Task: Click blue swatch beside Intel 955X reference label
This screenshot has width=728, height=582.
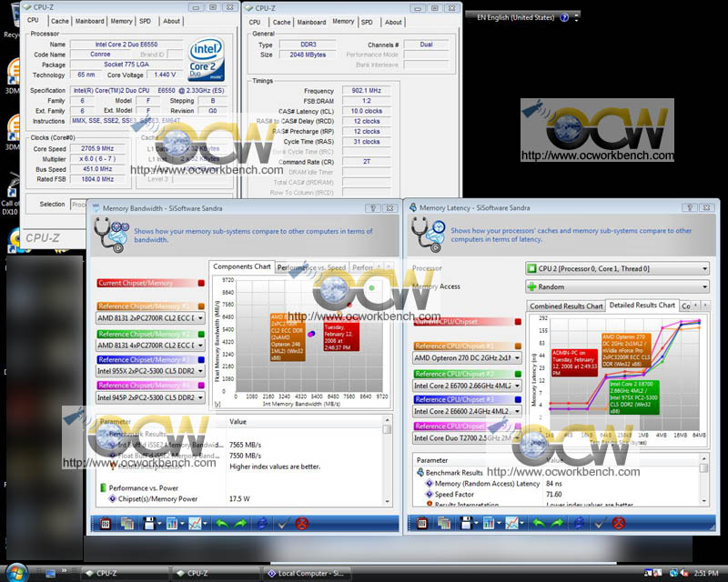Action: coord(201,360)
